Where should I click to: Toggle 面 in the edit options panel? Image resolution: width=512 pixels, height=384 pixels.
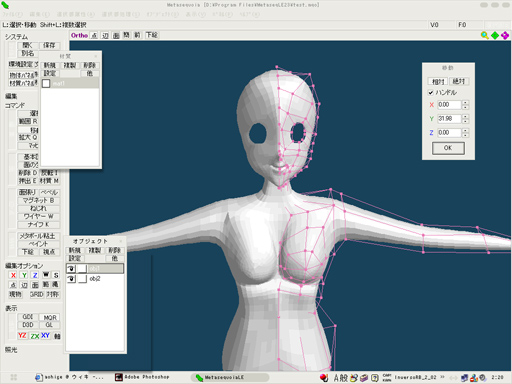click(x=35, y=285)
